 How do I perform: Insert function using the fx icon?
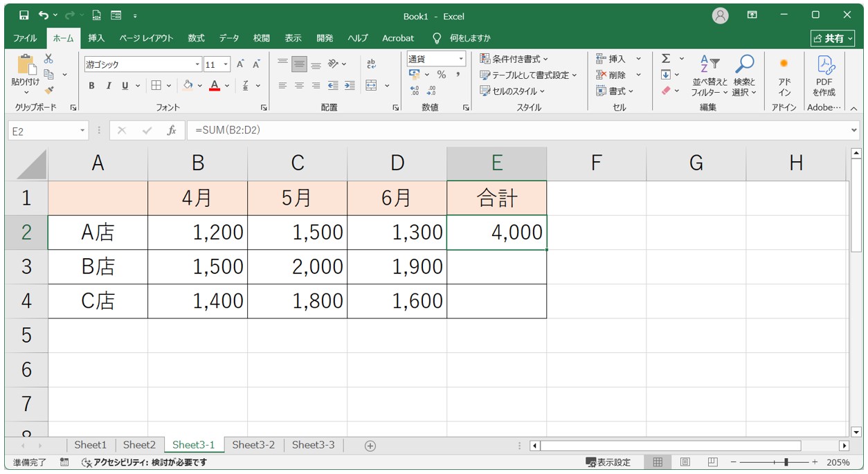(172, 130)
